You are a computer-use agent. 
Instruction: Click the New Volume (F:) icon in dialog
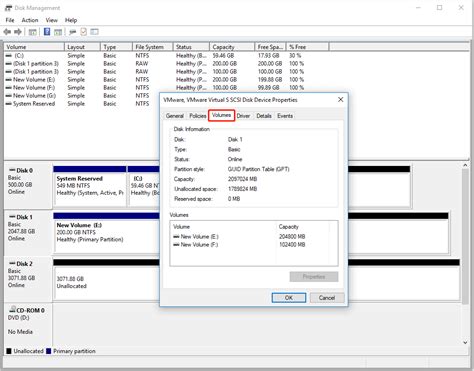[x=176, y=245]
